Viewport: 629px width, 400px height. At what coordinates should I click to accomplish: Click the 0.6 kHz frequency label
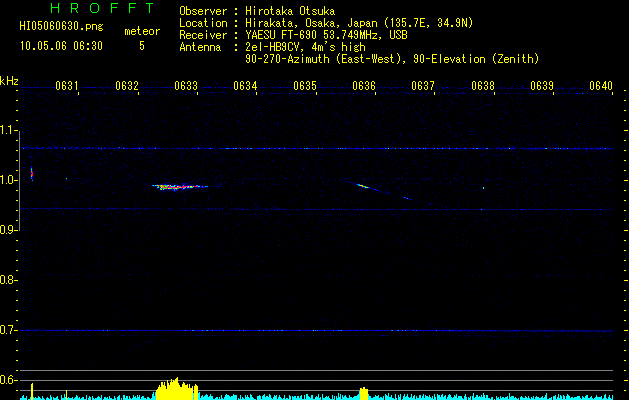click(x=9, y=380)
